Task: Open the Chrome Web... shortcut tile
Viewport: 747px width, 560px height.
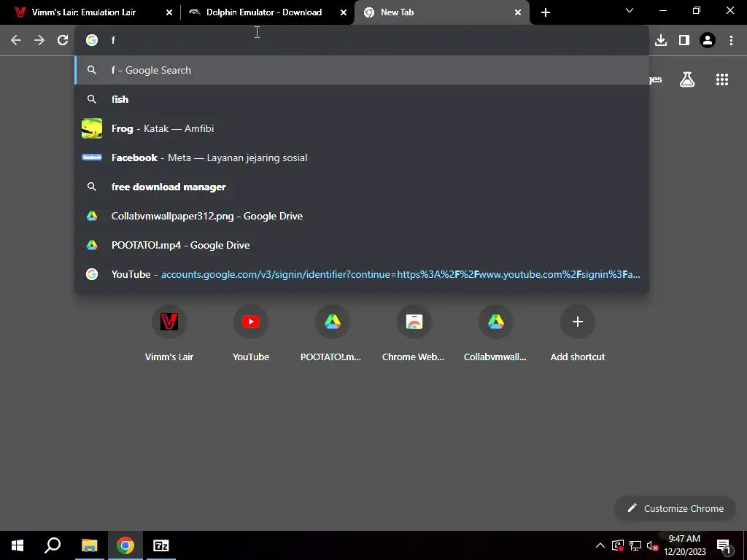Action: tap(414, 333)
